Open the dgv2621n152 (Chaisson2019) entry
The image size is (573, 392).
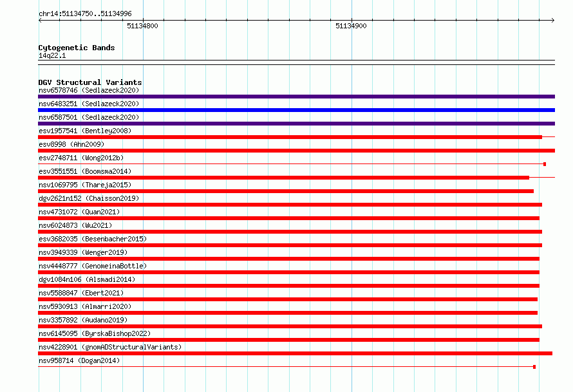89,198
